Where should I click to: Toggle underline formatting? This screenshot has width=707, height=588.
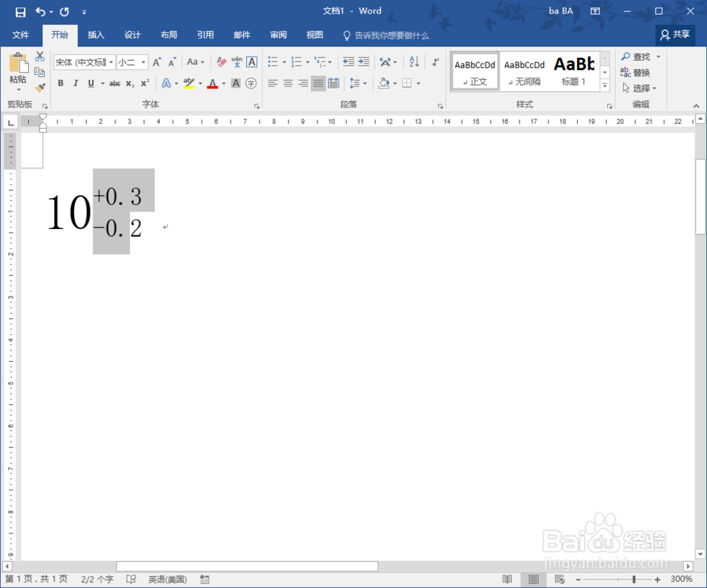point(91,83)
